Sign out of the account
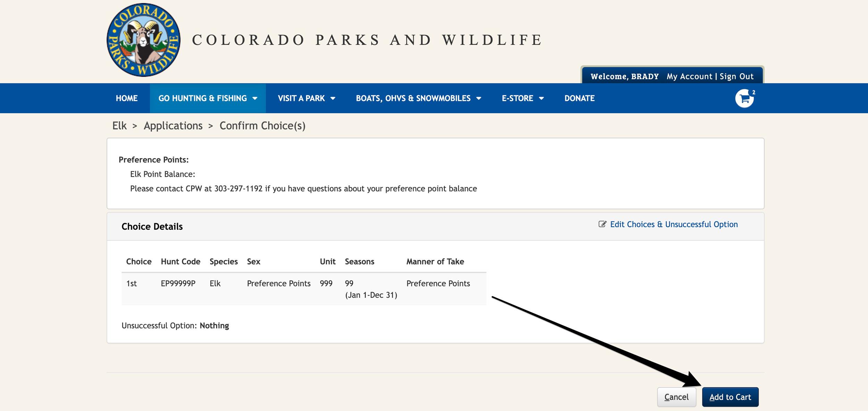This screenshot has height=411, width=868. [x=736, y=76]
